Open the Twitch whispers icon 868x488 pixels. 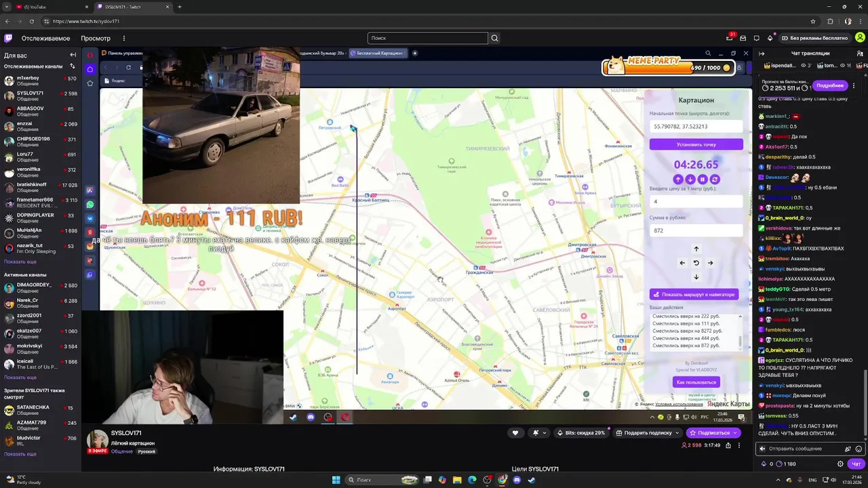(x=756, y=38)
